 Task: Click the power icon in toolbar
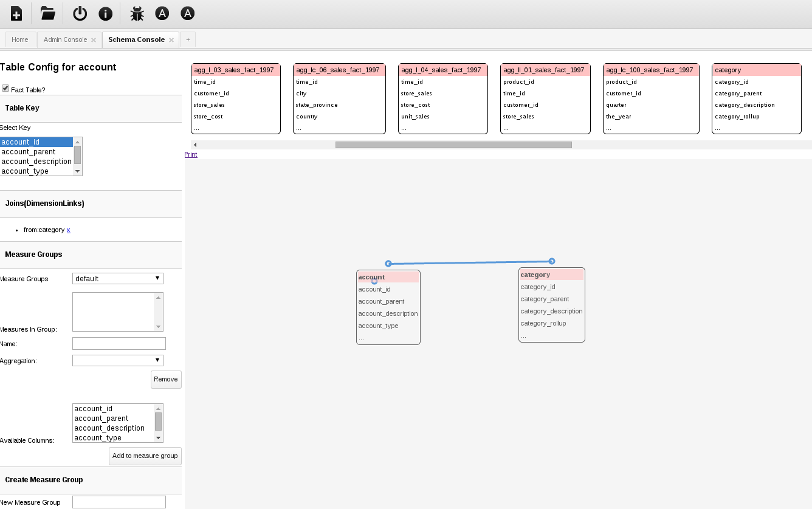point(80,13)
